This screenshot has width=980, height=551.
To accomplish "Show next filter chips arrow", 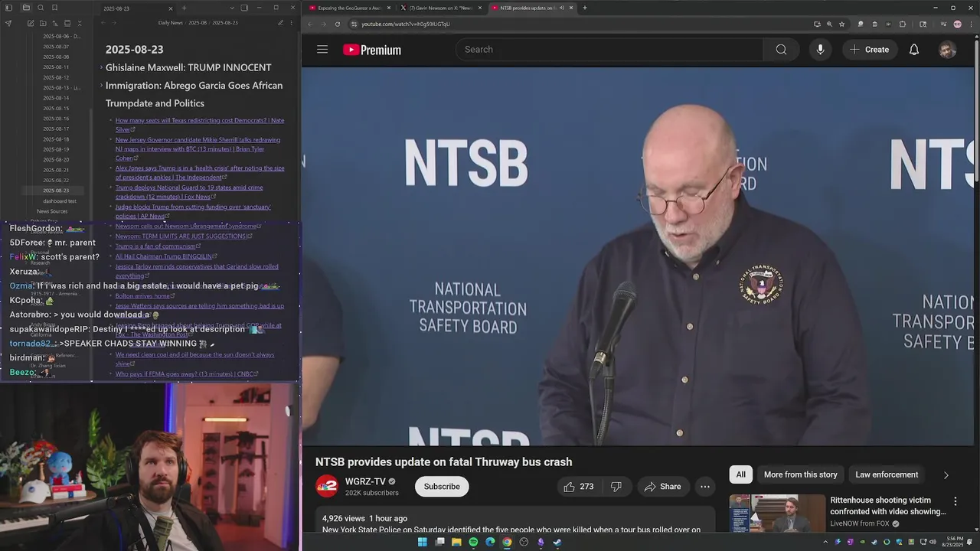I will coord(946,475).
